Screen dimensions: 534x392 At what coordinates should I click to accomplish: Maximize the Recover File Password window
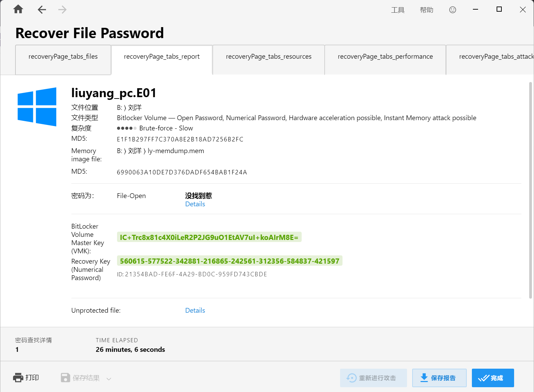499,9
